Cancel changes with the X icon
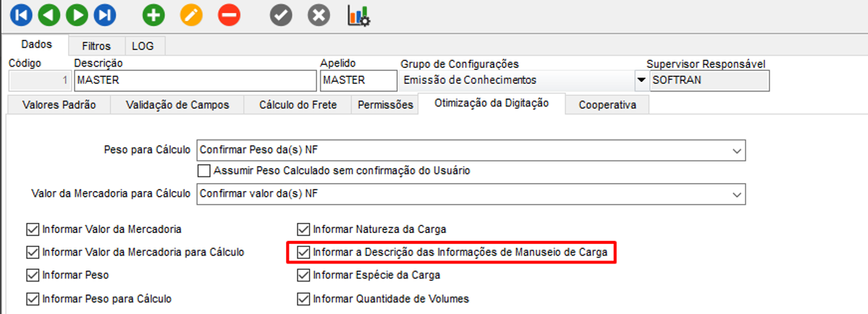 point(319,14)
